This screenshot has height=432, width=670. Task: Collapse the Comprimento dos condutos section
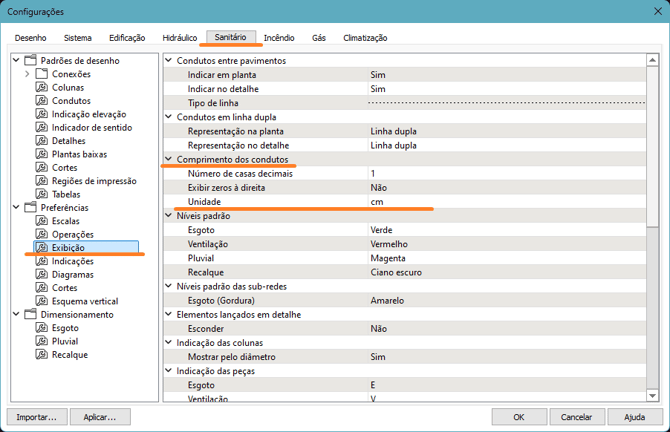(169, 159)
